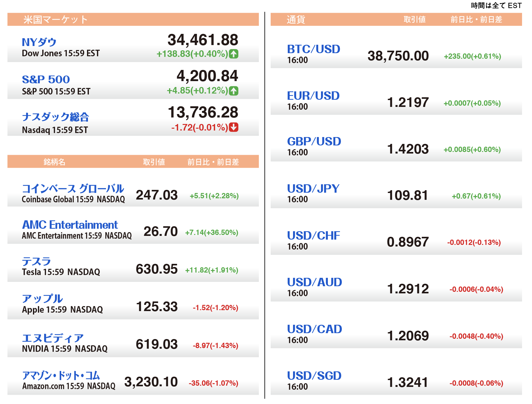Click the 通貨 section header
The width and height of the screenshot is (532, 404).
click(x=296, y=20)
